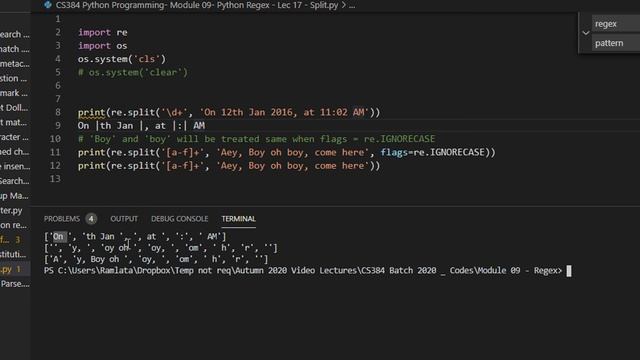Open sidebar file ending 'metac...'
This screenshot has width=640, height=360.
click(x=15, y=64)
